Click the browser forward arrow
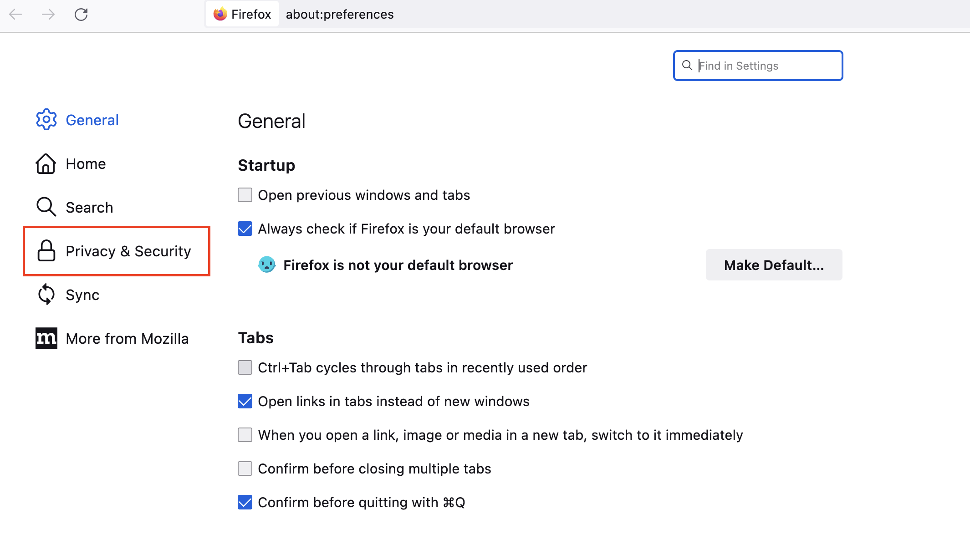The width and height of the screenshot is (970, 560). pyautogui.click(x=48, y=15)
